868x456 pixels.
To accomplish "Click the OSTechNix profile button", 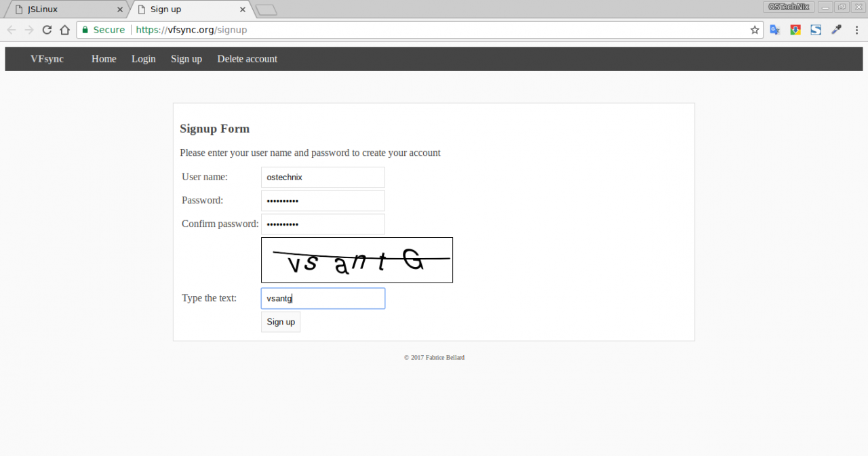I will (789, 7).
